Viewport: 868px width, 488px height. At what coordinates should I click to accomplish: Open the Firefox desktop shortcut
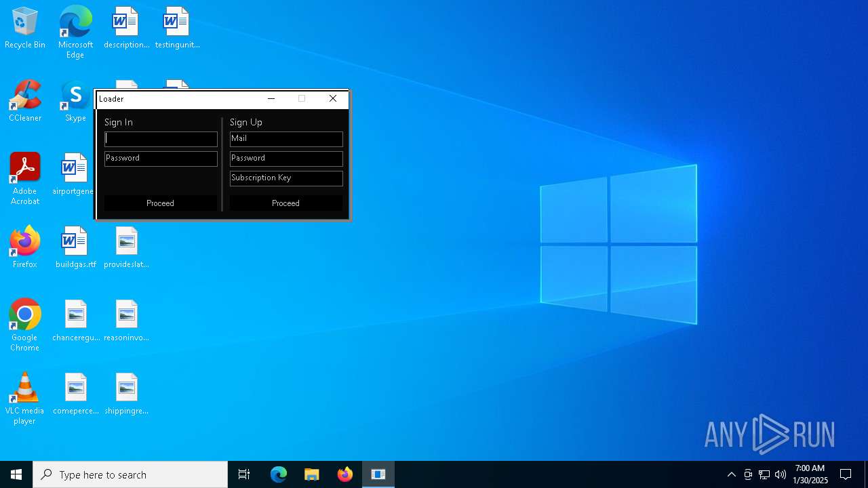point(25,248)
